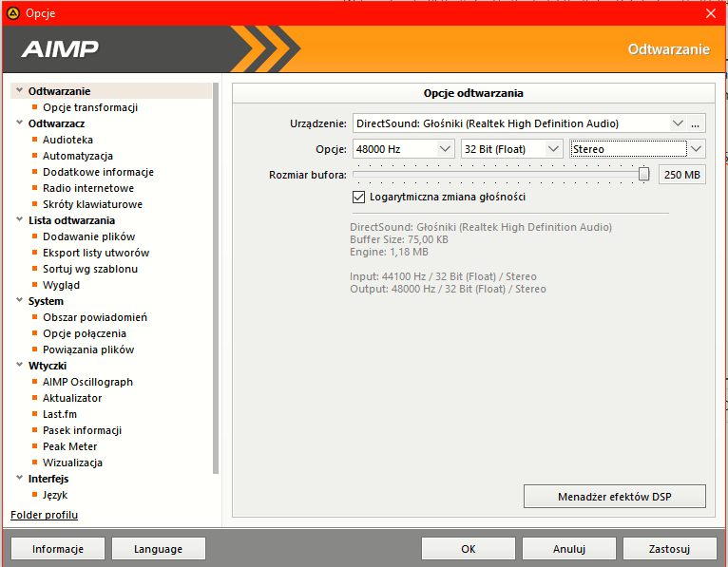Select the System category header
Viewport: 728px width, 567px height.
[x=46, y=301]
